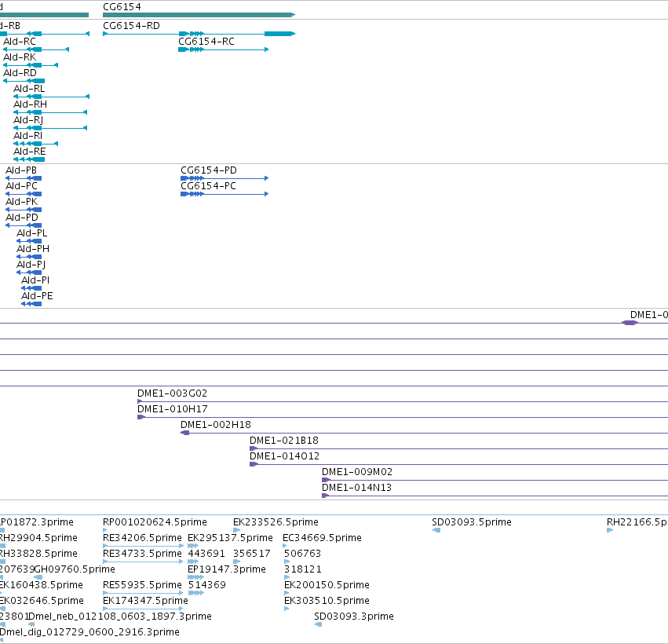This screenshot has height=644, width=668.
Task: Click the Ald-RL transcript label
Action: coord(29,89)
